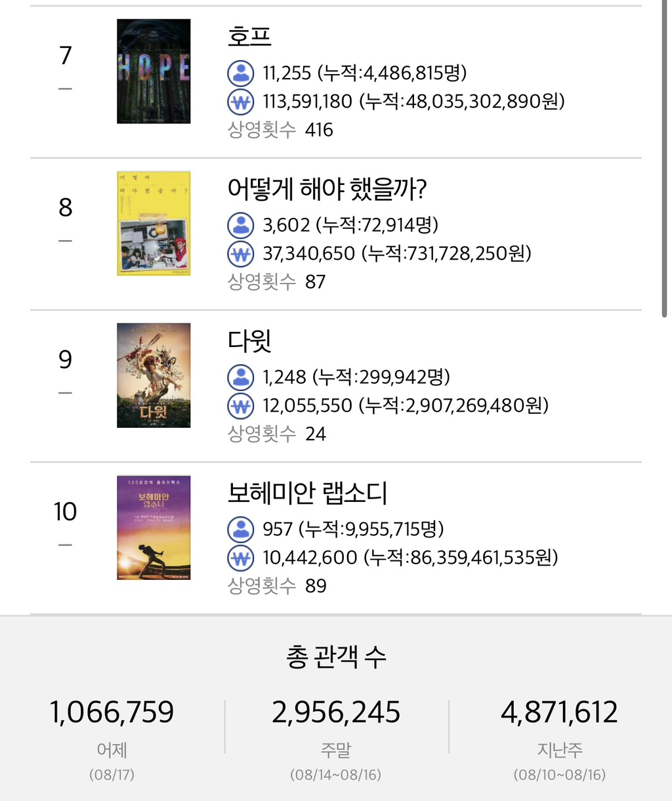The width and height of the screenshot is (672, 801).
Task: Open the yellow 어떻게 해야 했을까? poster
Action: click(x=154, y=224)
